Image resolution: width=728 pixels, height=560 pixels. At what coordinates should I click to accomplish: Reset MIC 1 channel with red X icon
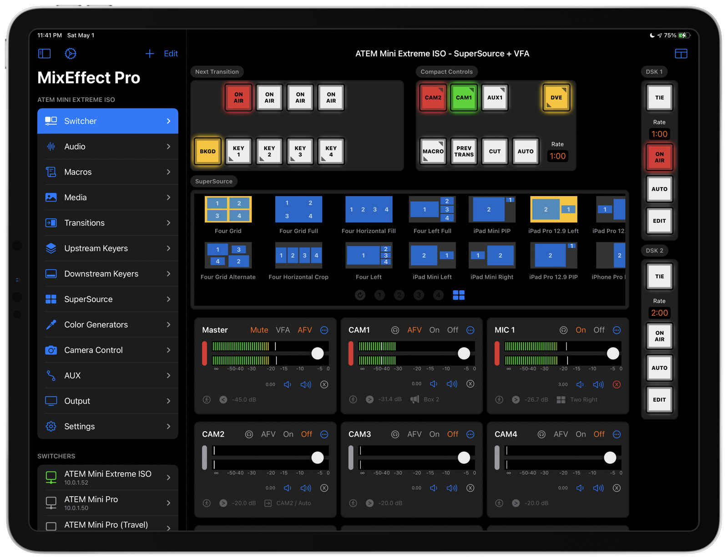617,384
